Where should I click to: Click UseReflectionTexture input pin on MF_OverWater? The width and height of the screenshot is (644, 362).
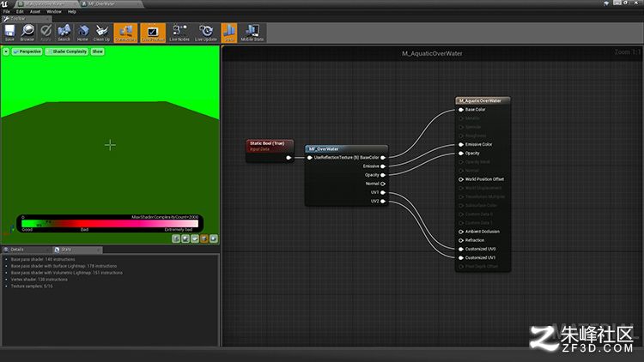point(310,158)
